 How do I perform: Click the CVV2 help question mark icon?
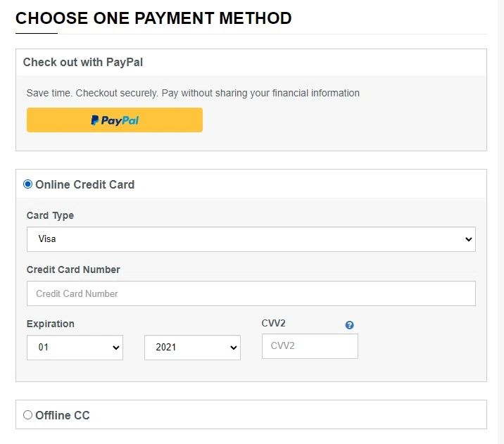pos(350,325)
